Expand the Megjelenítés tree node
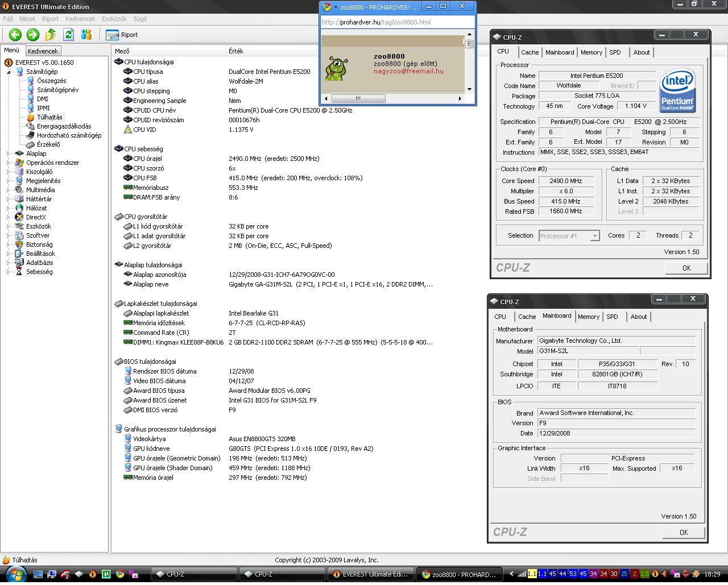The image size is (728, 585). click(x=9, y=181)
